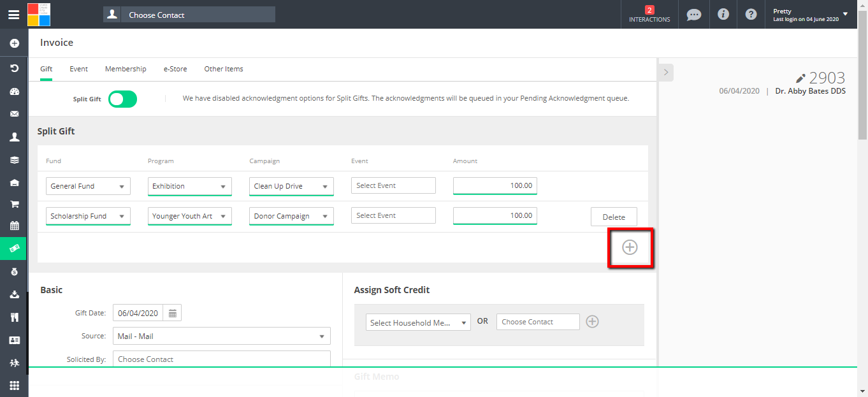
Task: Click amount field in General Fund row
Action: coord(495,185)
